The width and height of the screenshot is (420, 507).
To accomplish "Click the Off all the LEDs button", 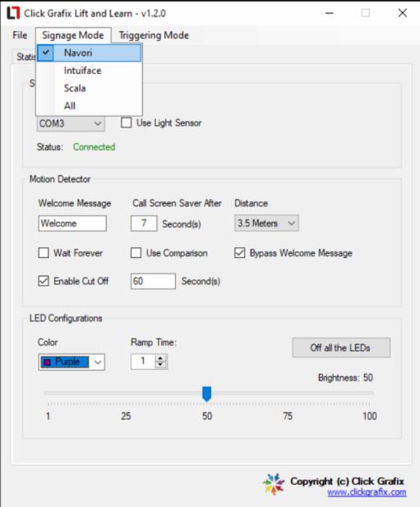I will (x=341, y=348).
